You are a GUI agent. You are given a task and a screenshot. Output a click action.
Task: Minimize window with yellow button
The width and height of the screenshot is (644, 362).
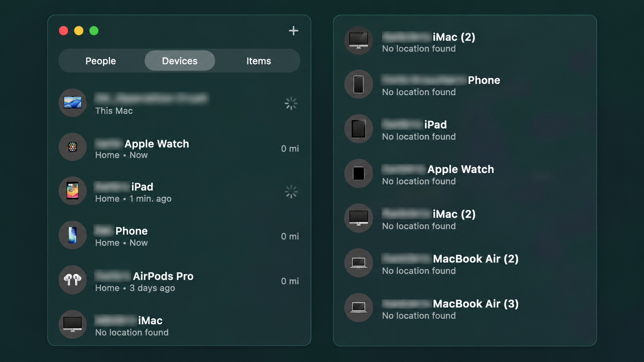pyautogui.click(x=79, y=31)
